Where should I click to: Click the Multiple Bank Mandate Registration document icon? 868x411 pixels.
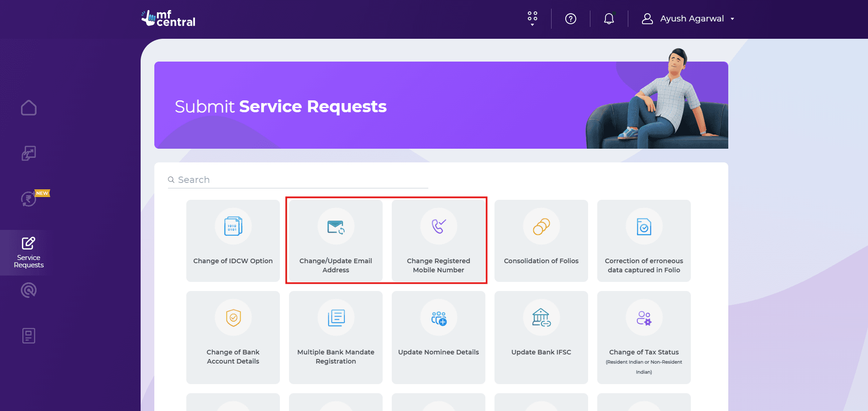point(336,317)
